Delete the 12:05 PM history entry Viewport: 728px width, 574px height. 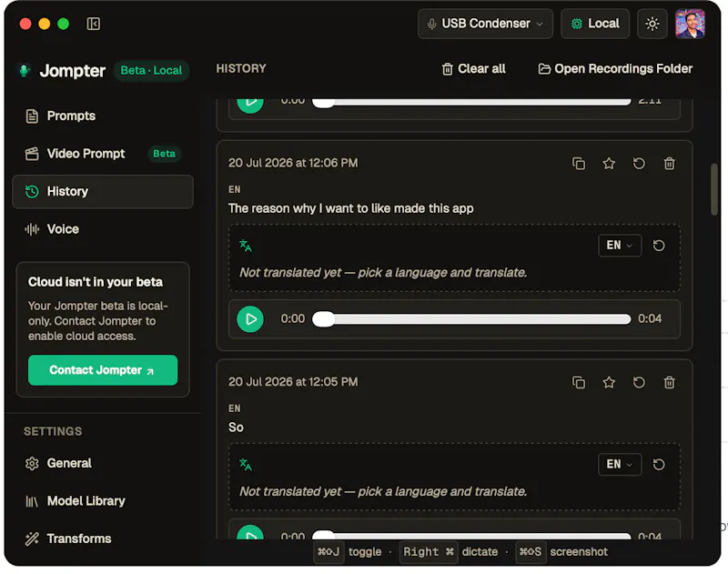tap(669, 382)
